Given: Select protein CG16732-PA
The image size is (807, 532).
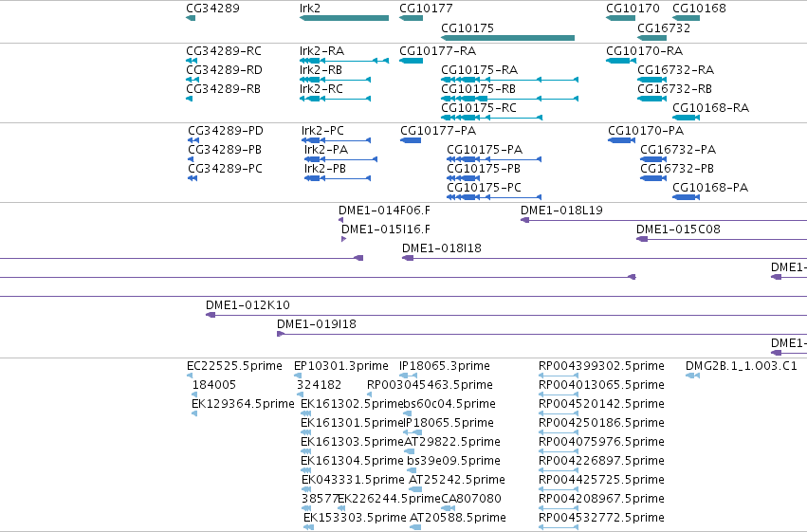Looking at the screenshot, I should 678,150.
